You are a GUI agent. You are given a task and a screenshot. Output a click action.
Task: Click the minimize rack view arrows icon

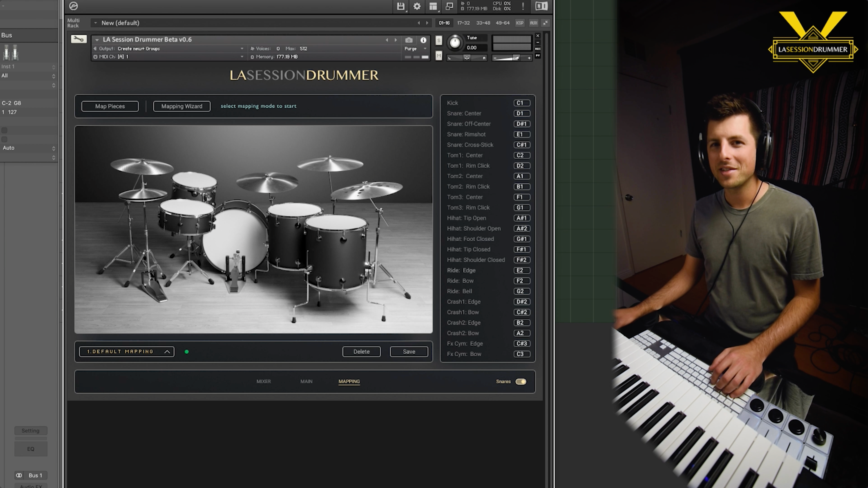[545, 23]
